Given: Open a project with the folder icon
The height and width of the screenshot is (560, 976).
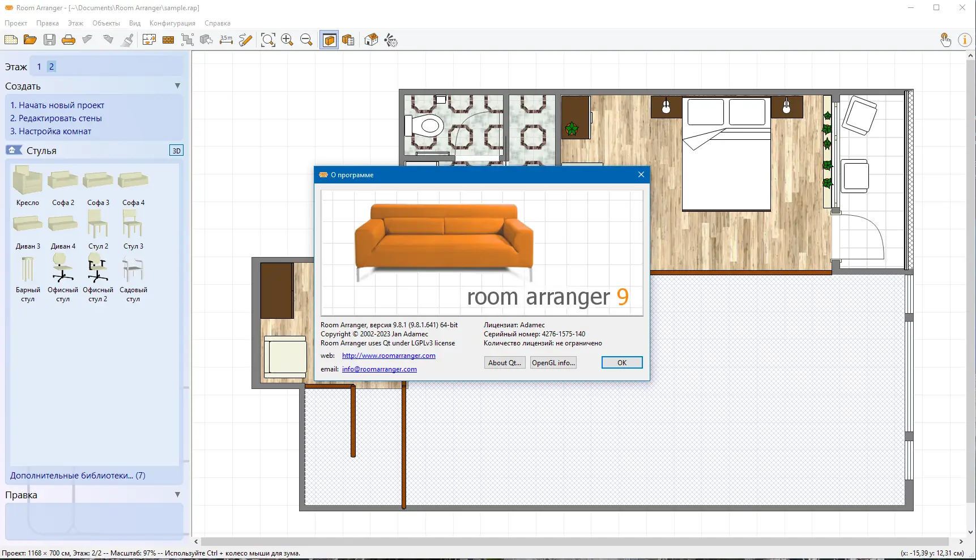Looking at the screenshot, I should coord(30,40).
